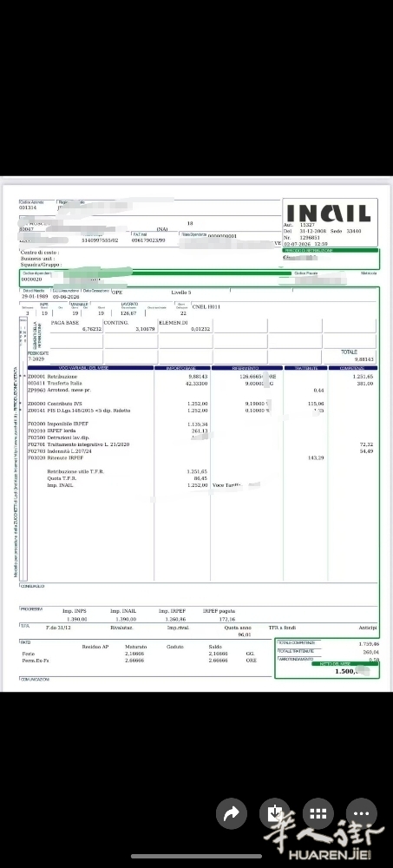This screenshot has width=393, height=868.
Task: Click the 'IRPEF pagata' progressive header
Action: pos(219,610)
